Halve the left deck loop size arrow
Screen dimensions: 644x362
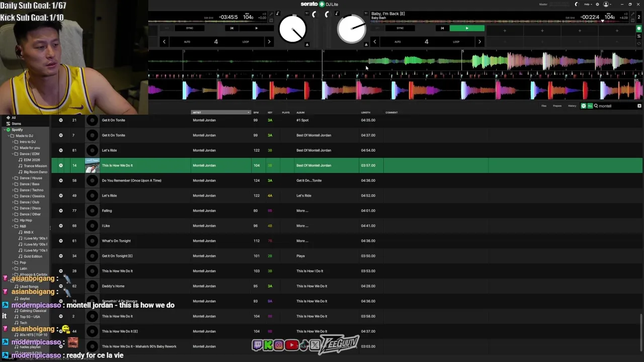(x=164, y=42)
